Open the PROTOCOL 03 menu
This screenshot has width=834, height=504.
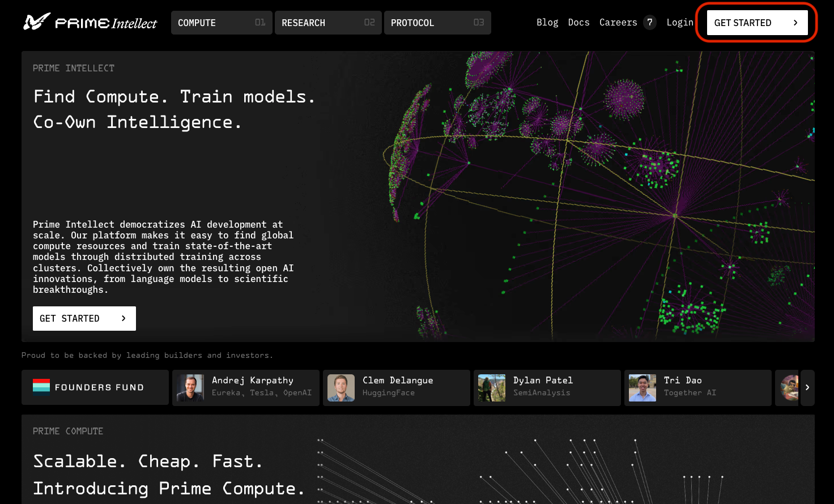[437, 23]
